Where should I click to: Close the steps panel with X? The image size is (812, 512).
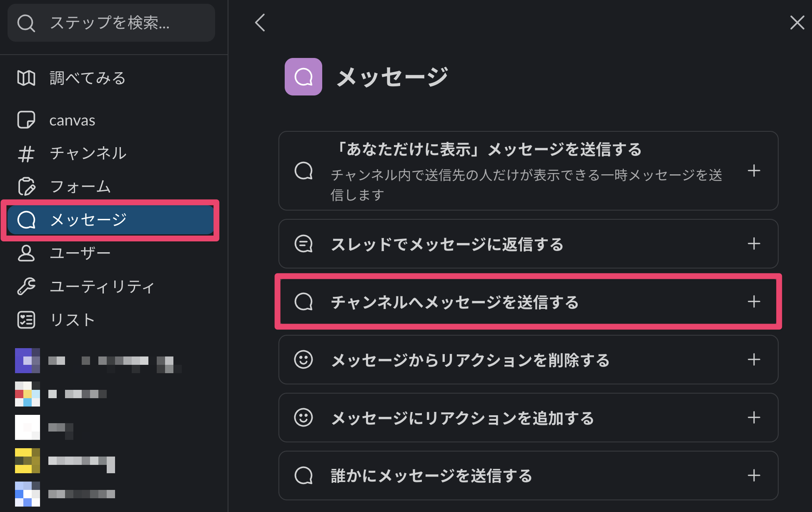point(797,23)
